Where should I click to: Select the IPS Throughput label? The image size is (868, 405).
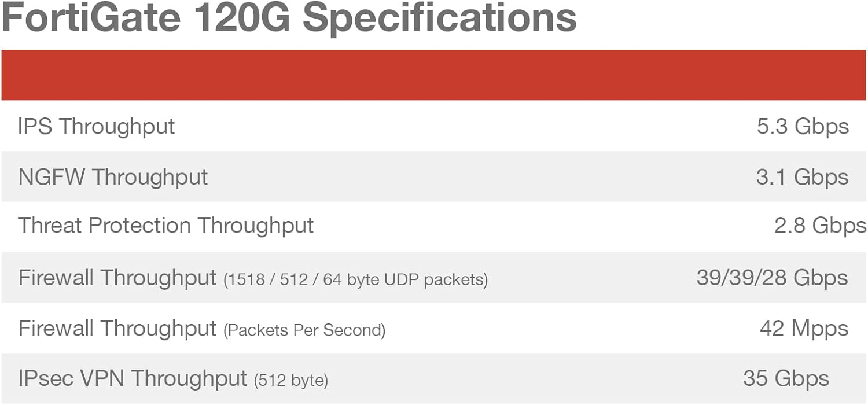pyautogui.click(x=96, y=126)
